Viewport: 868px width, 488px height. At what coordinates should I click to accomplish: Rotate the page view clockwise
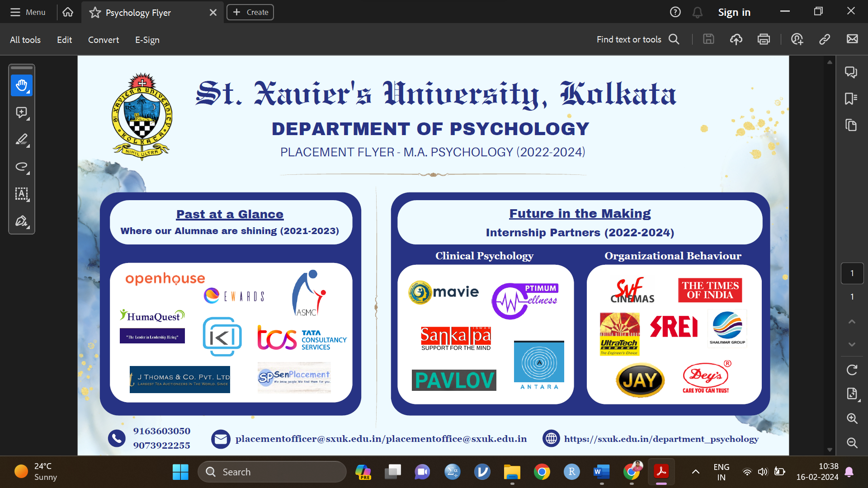(x=852, y=370)
